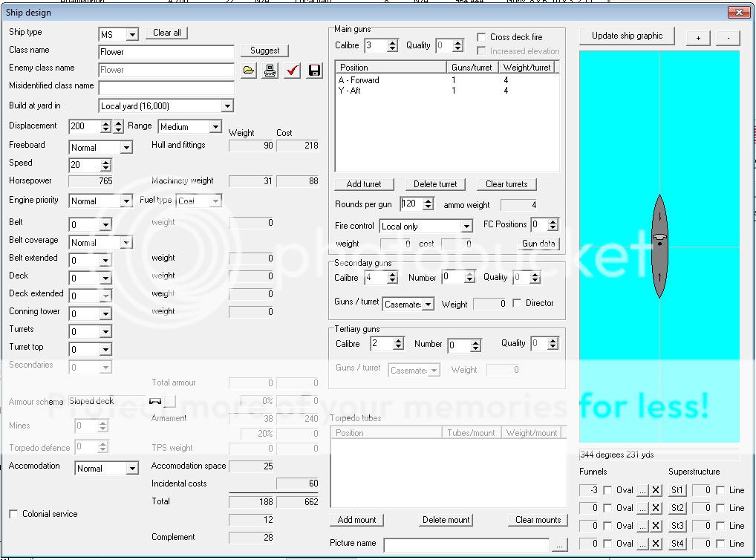Adjust FC Positions spinner
Screen dimensions: 756x560
(x=553, y=224)
